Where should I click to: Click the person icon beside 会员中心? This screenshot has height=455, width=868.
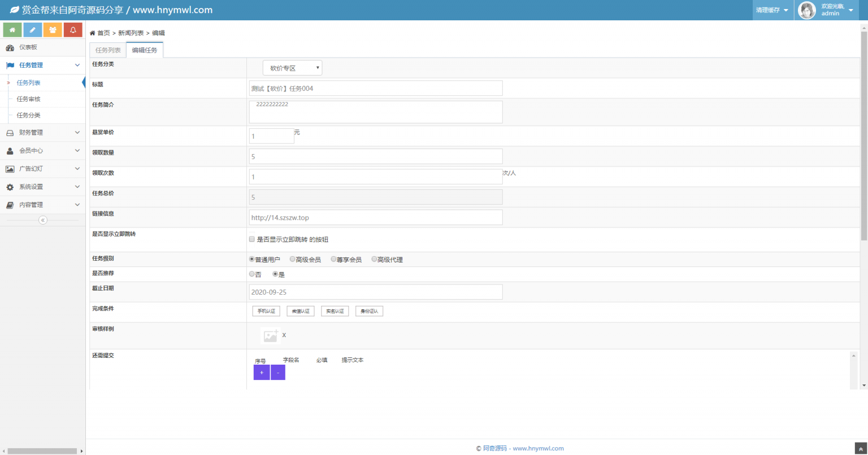[x=10, y=151]
